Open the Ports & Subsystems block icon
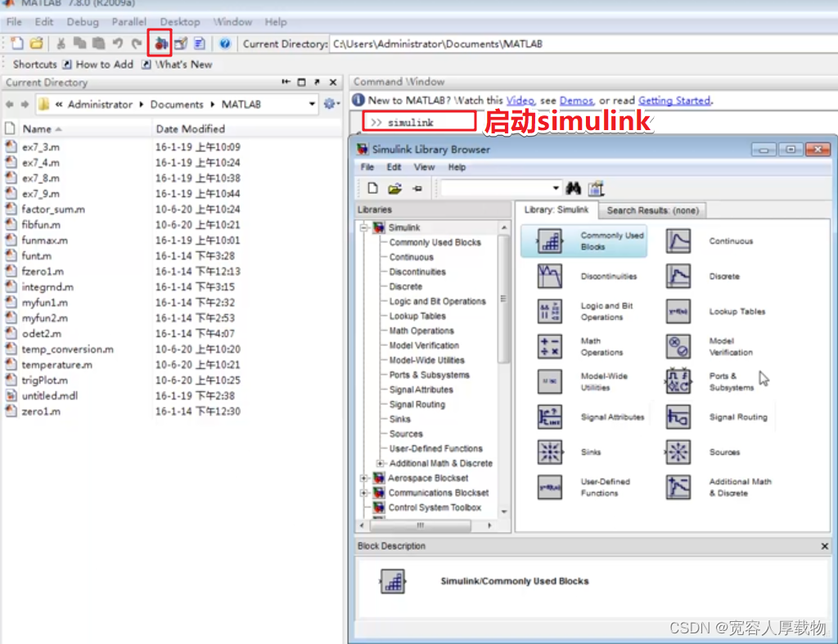 [678, 381]
